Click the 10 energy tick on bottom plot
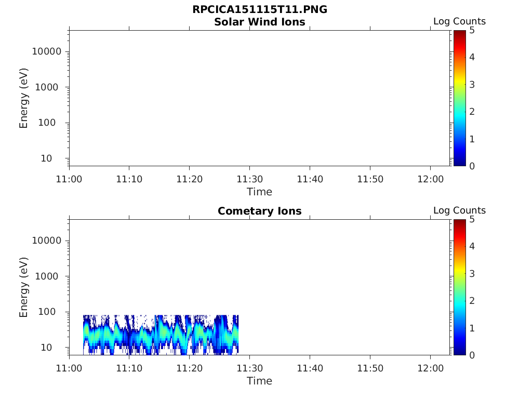 46,348
